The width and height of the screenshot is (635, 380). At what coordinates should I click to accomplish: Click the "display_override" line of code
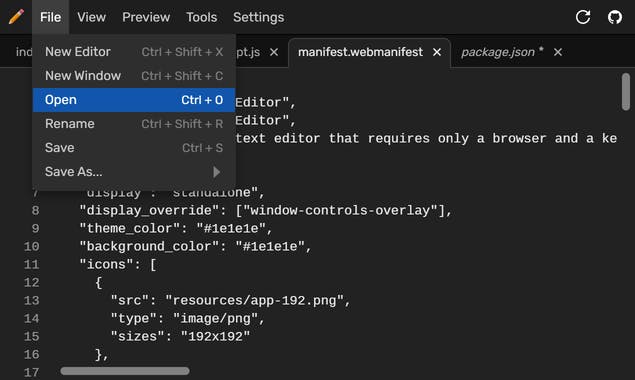click(265, 211)
